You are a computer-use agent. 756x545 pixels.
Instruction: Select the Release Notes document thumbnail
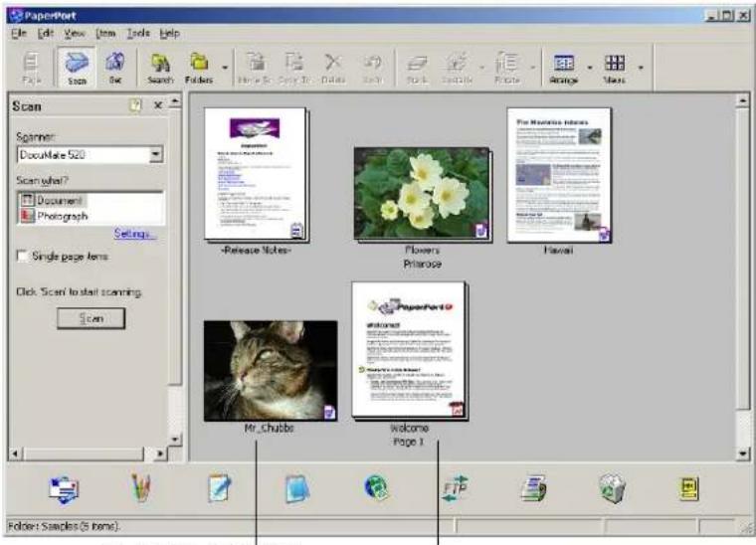256,175
